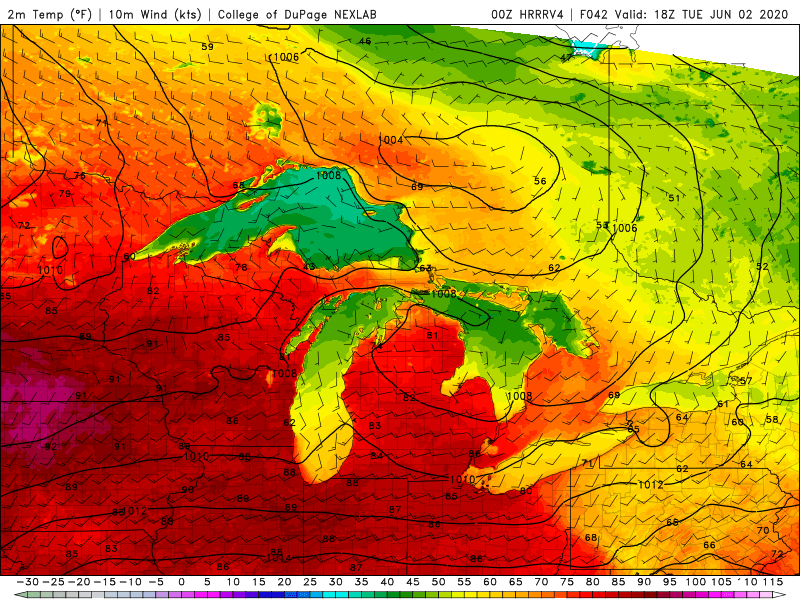Click the '80' temperature value

pos(526,491)
